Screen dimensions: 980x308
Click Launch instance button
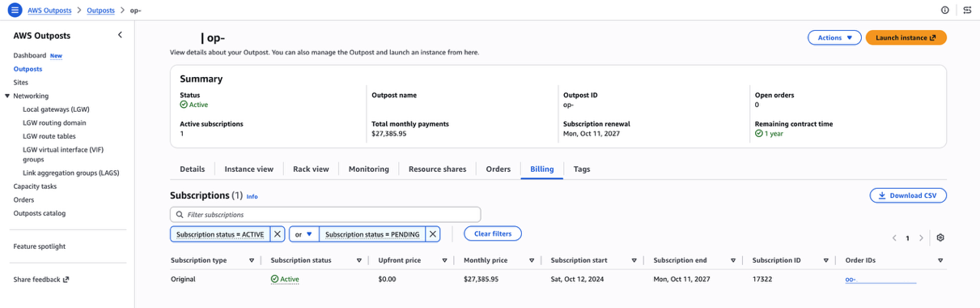tap(906, 37)
